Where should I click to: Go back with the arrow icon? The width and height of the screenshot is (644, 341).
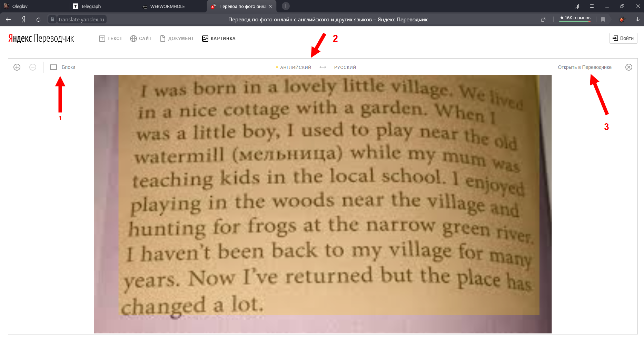pyautogui.click(x=8, y=20)
